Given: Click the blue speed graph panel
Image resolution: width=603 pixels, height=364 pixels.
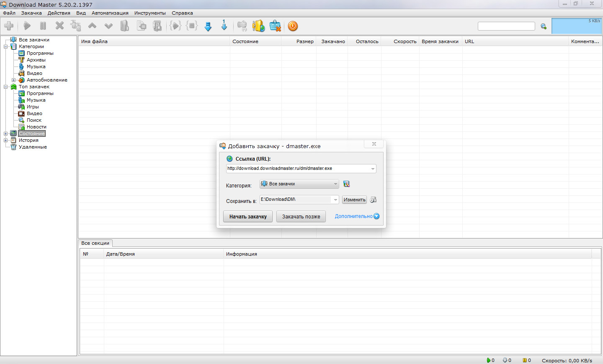Looking at the screenshot, I should pos(577,26).
